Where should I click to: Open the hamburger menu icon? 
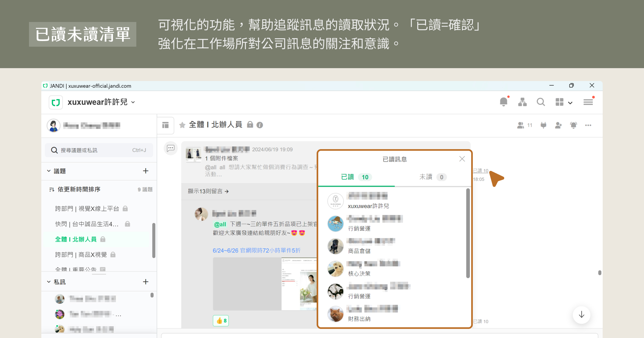point(588,102)
